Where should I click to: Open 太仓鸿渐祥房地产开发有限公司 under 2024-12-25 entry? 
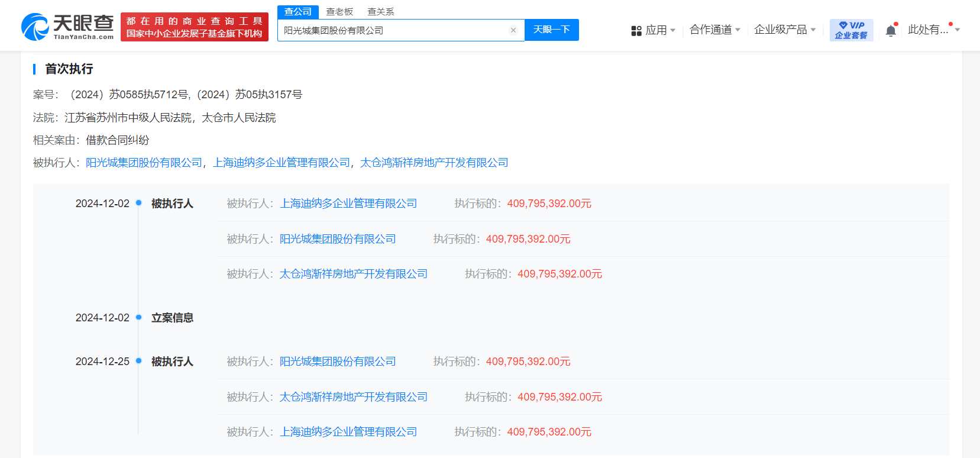click(x=354, y=397)
